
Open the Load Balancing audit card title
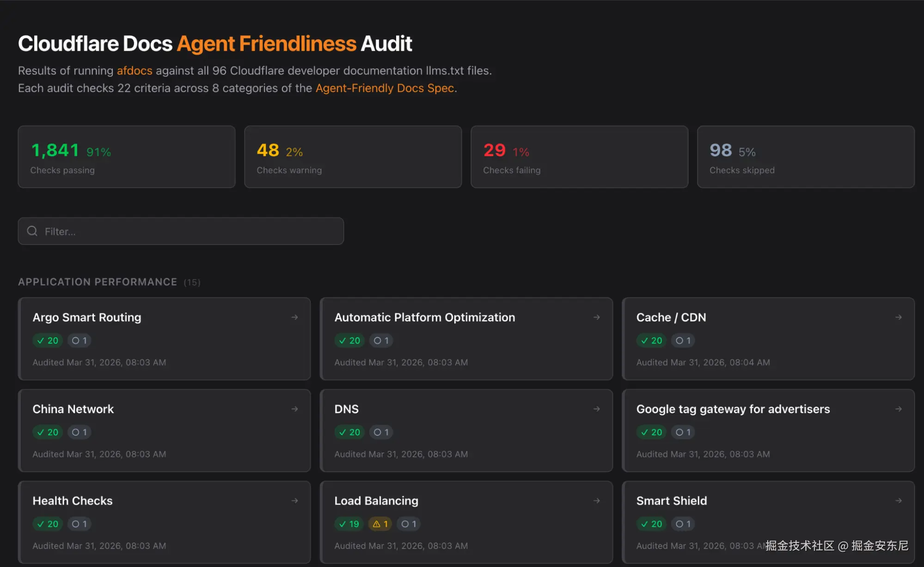(x=376, y=500)
